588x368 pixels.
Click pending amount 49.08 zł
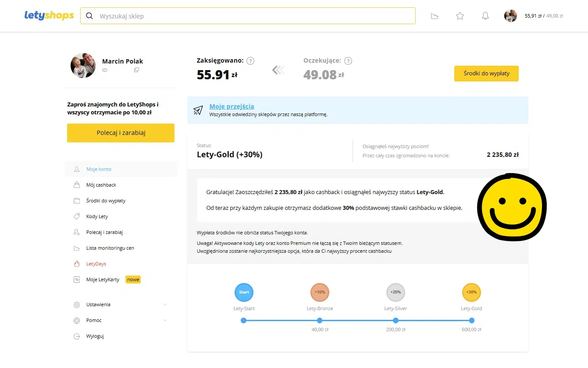[324, 74]
